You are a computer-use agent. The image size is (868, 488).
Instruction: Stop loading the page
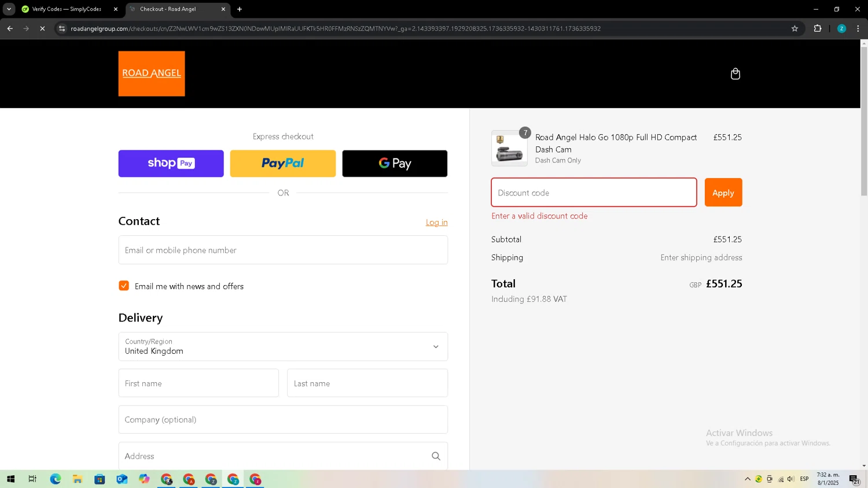pos(42,28)
